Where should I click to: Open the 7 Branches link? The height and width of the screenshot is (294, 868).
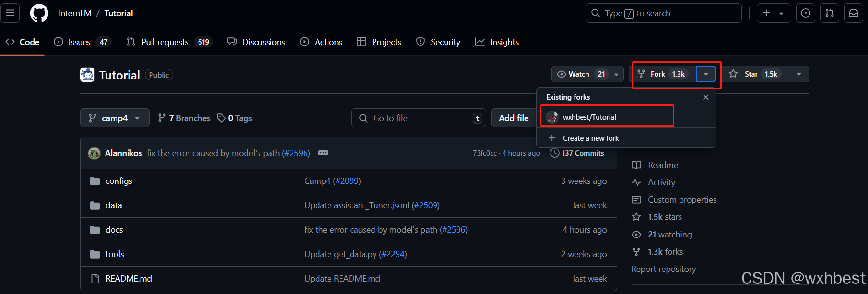[184, 118]
